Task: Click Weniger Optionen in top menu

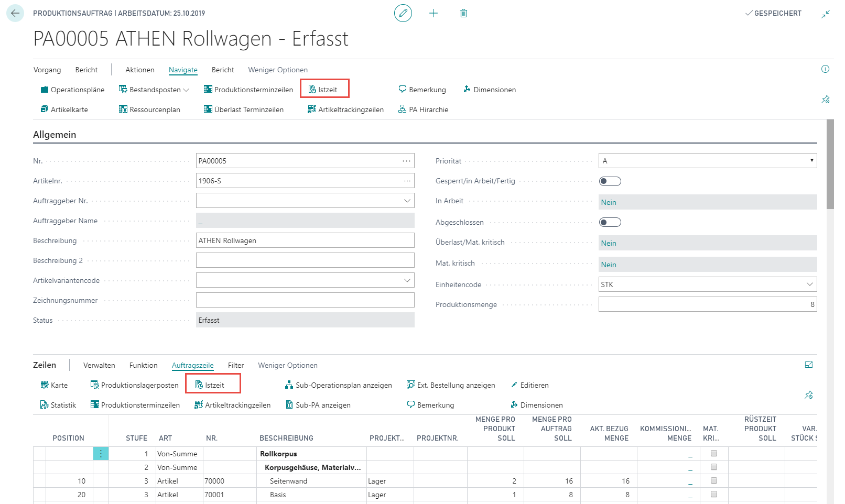Action: (x=278, y=70)
